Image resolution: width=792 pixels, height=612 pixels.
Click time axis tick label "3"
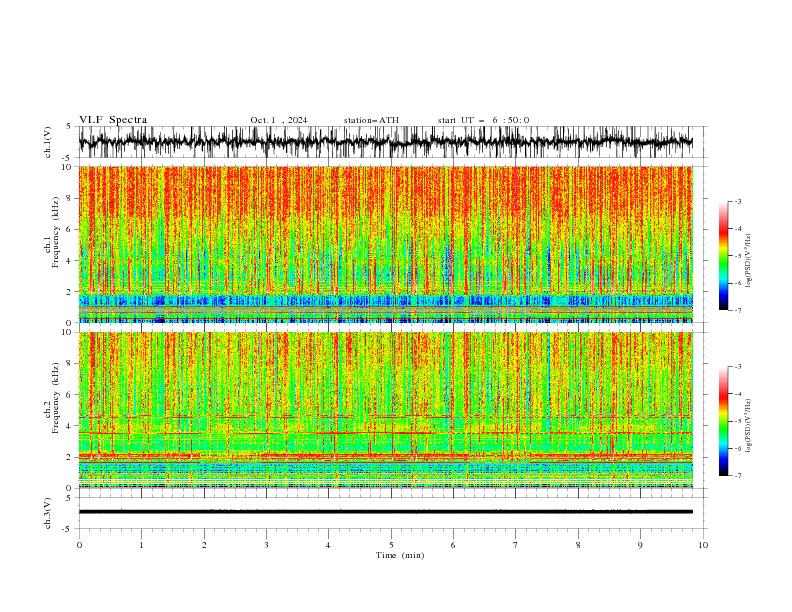pos(266,545)
